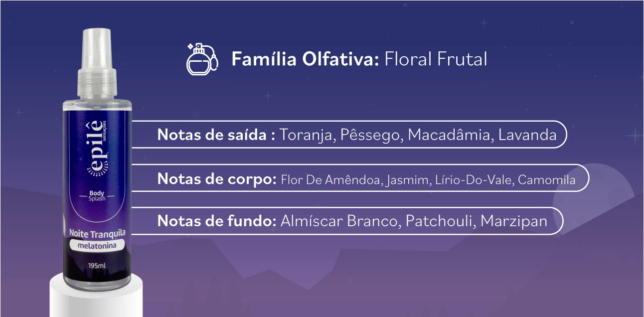Click the Body Splash label
Screen dimensions: 644x317
point(97,195)
